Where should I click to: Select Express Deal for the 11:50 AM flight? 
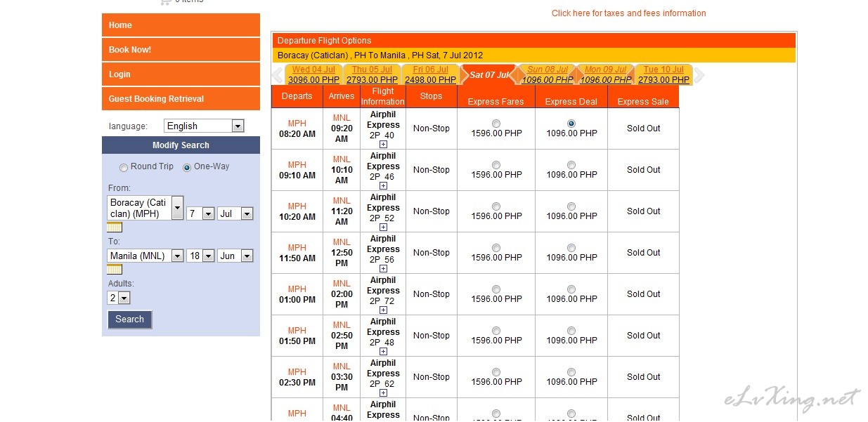click(x=571, y=248)
